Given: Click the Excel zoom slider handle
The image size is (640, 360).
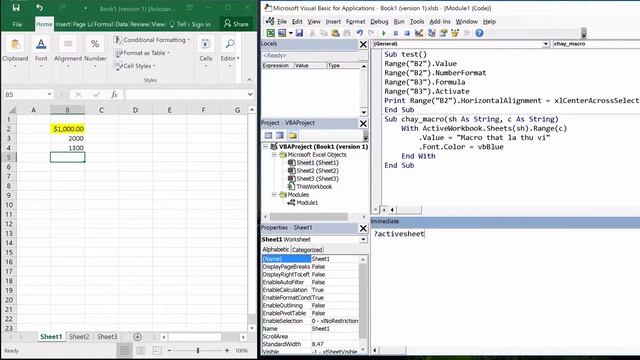Looking at the screenshot, I should point(198,350).
